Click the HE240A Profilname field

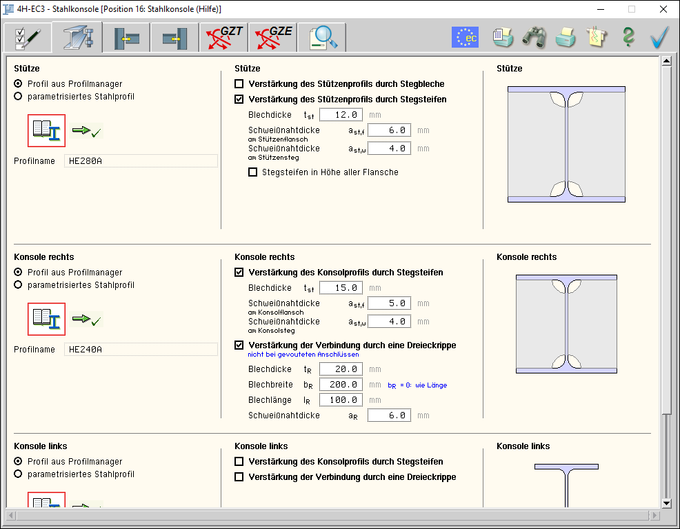coord(139,350)
